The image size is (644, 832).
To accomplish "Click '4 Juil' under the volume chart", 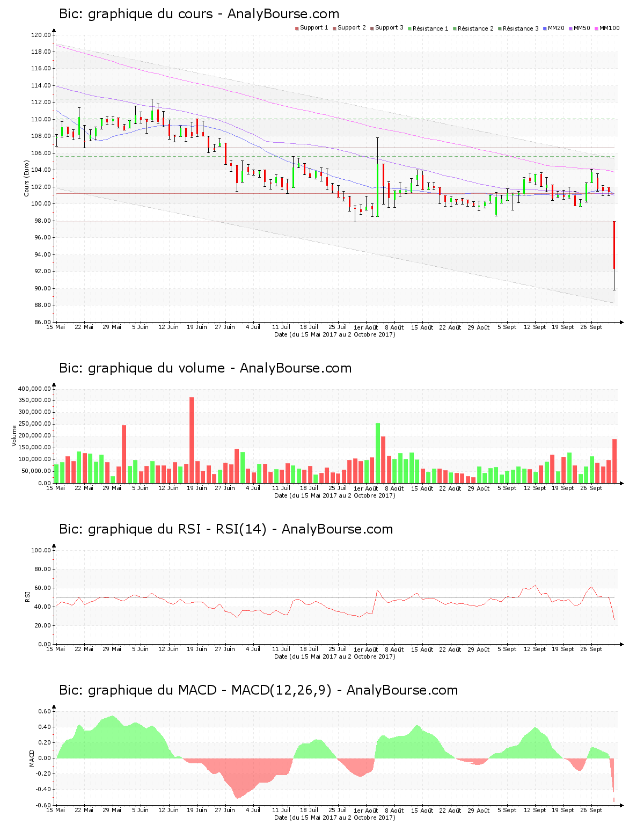I will (253, 488).
